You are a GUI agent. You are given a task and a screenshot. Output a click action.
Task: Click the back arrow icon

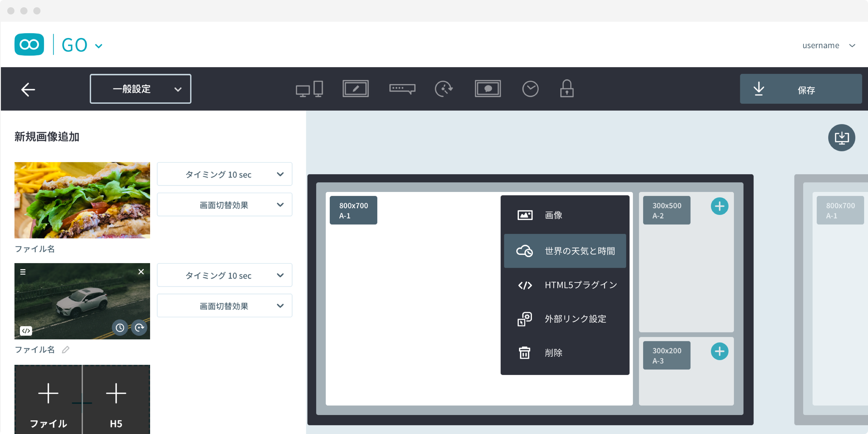[28, 89]
